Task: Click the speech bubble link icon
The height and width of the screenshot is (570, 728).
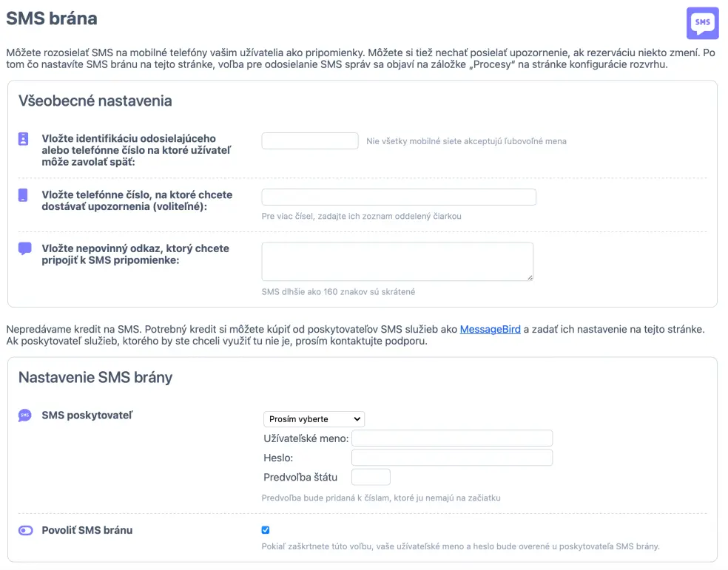Action: [x=24, y=248]
